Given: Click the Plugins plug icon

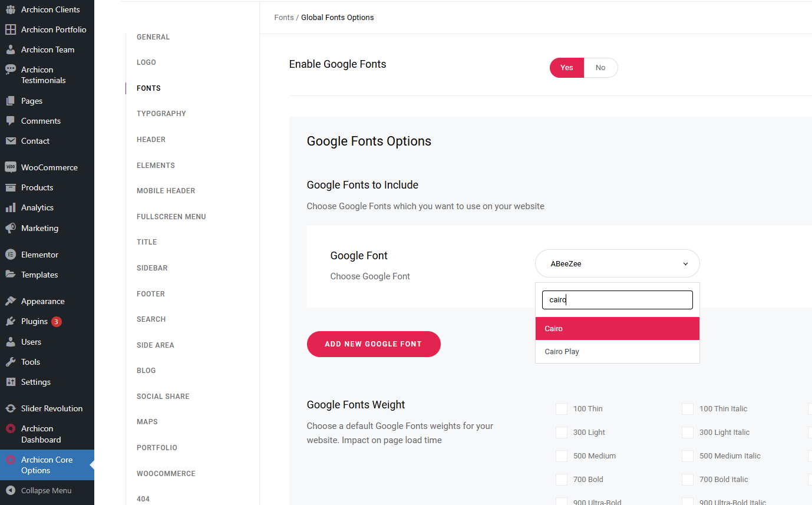Looking at the screenshot, I should click(x=11, y=321).
